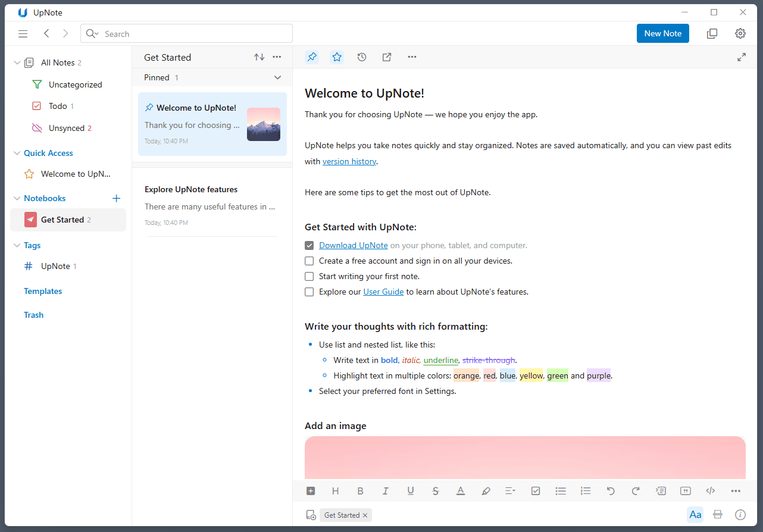Click the highlighter tool in toolbar
Image resolution: width=763 pixels, height=532 pixels.
(x=486, y=491)
